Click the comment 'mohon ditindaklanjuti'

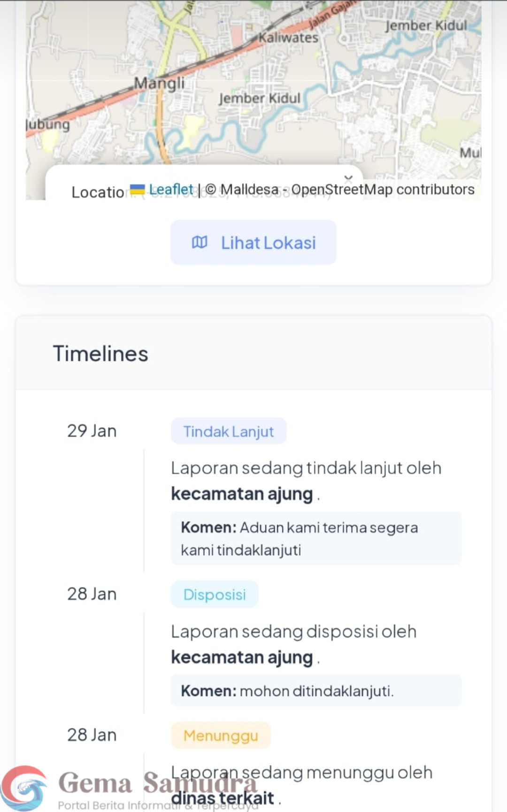coord(315,691)
